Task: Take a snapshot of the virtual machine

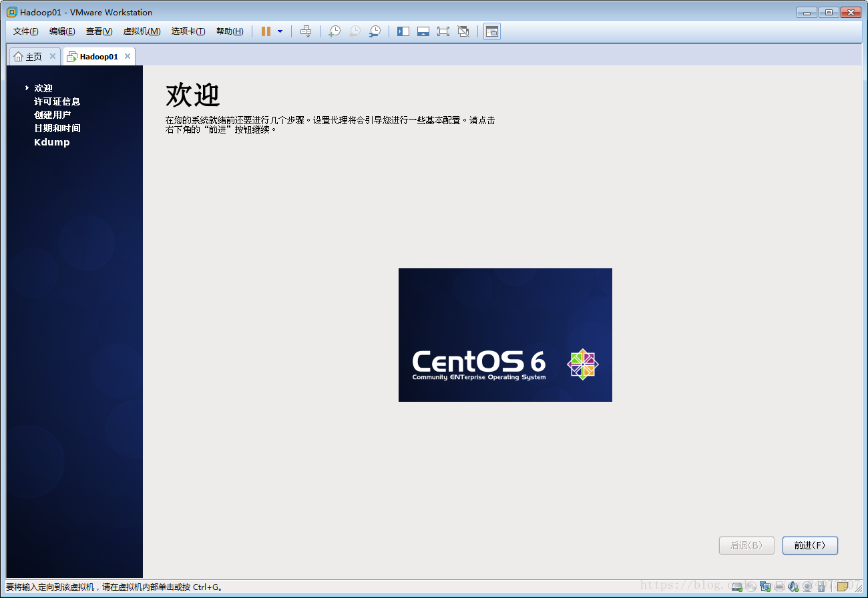Action: 335,31
